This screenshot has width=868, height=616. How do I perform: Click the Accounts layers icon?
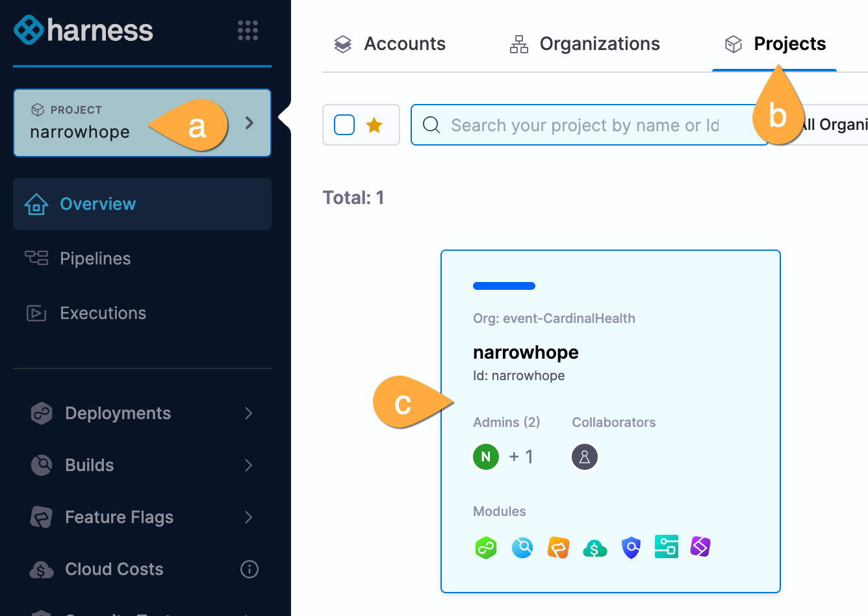point(343,44)
